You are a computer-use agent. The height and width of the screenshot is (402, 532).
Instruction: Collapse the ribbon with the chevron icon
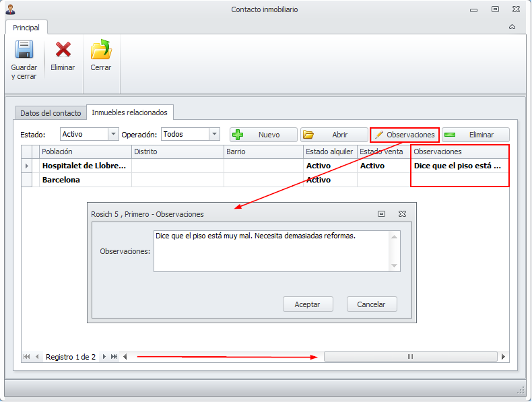[x=512, y=27]
